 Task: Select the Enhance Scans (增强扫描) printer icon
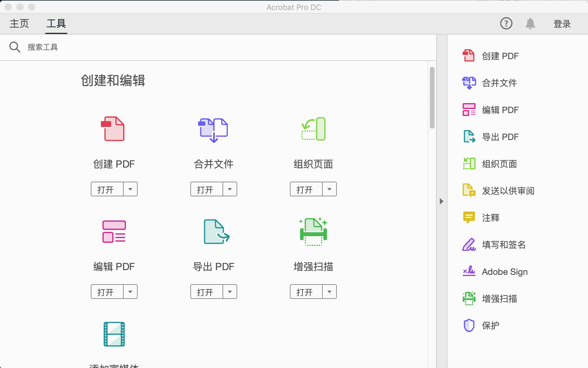(x=313, y=231)
